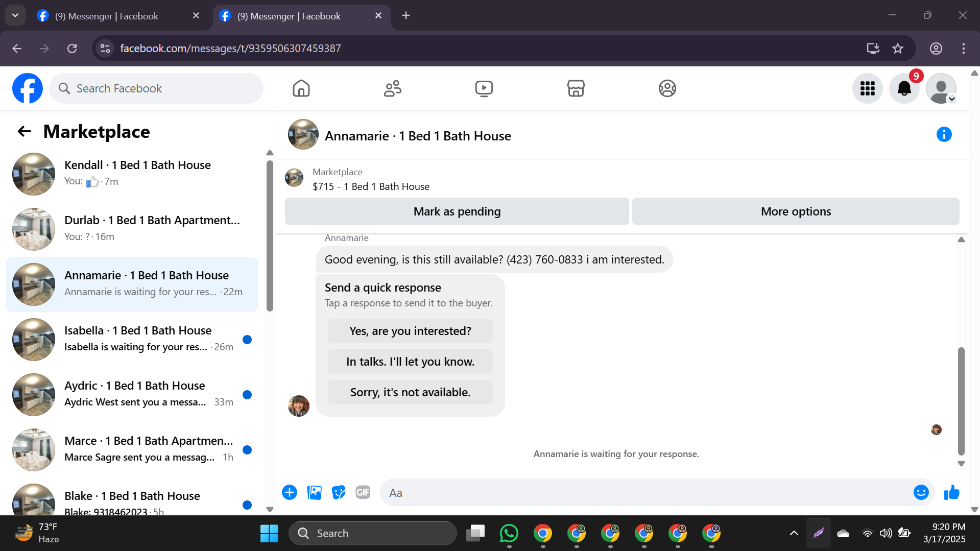Choose a GIF icon in composer
Image resolution: width=980 pixels, height=551 pixels.
[x=363, y=492]
